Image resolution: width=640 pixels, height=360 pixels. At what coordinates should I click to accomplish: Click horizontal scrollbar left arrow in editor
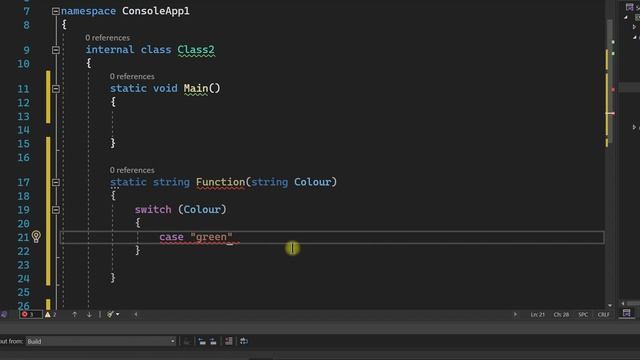(136, 314)
